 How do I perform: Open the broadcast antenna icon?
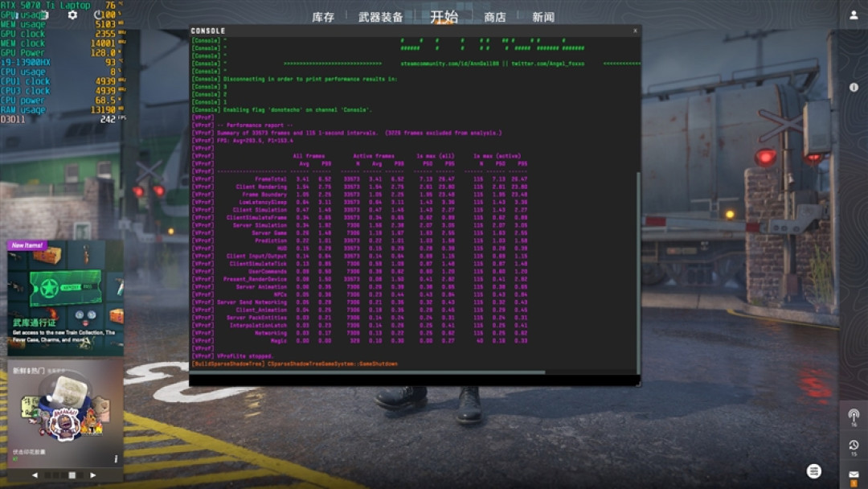click(x=854, y=416)
